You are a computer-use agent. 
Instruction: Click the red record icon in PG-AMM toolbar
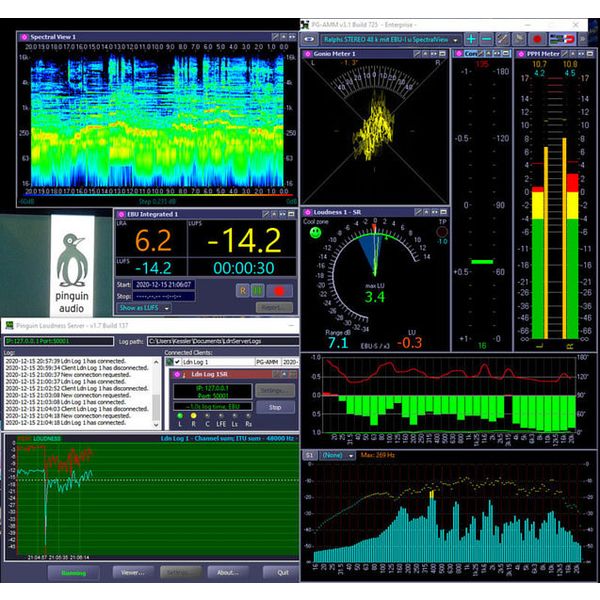[536, 39]
